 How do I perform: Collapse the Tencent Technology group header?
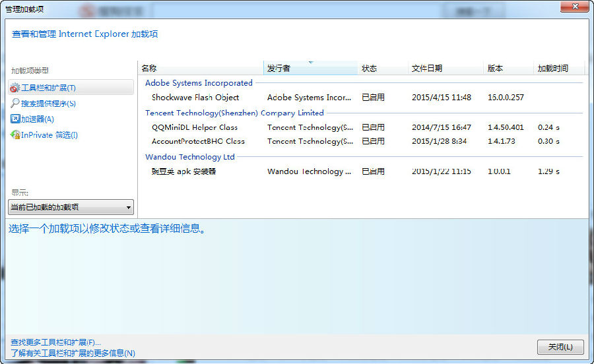(x=234, y=113)
